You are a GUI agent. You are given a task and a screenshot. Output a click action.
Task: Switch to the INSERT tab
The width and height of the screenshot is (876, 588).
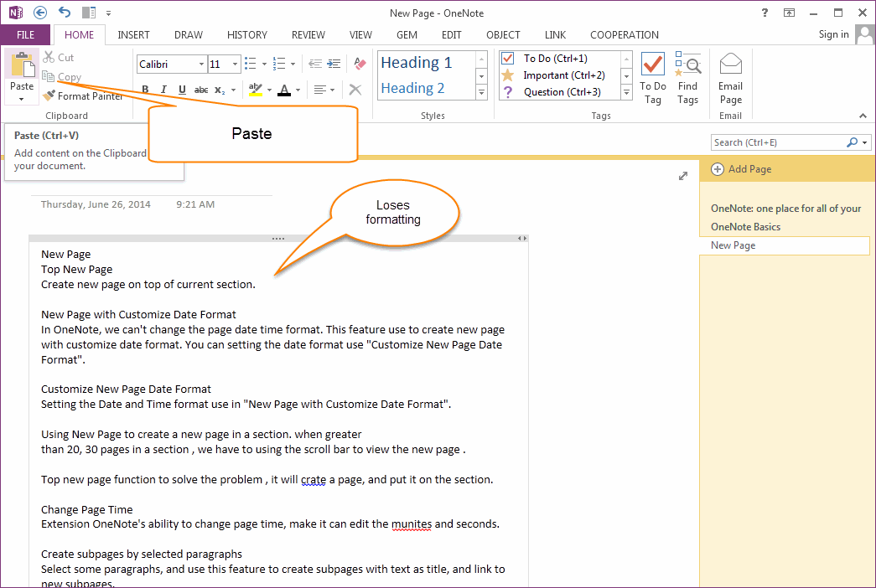(133, 34)
